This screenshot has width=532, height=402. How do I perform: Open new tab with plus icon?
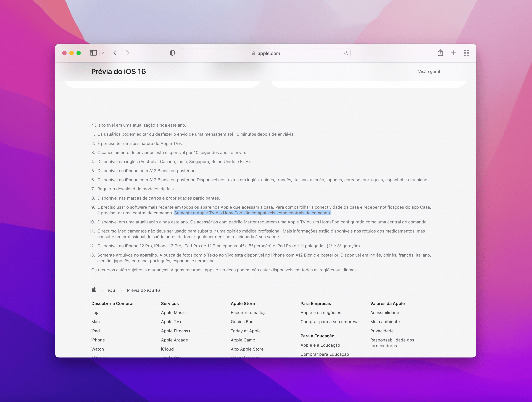[x=453, y=53]
